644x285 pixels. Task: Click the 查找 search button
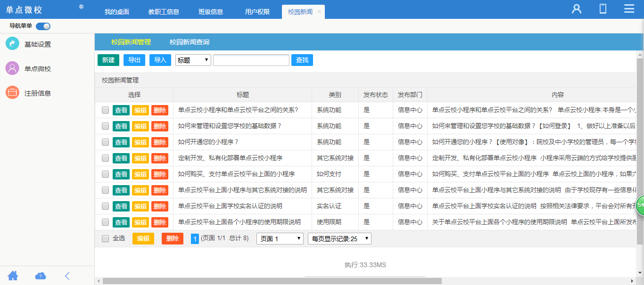coord(302,60)
